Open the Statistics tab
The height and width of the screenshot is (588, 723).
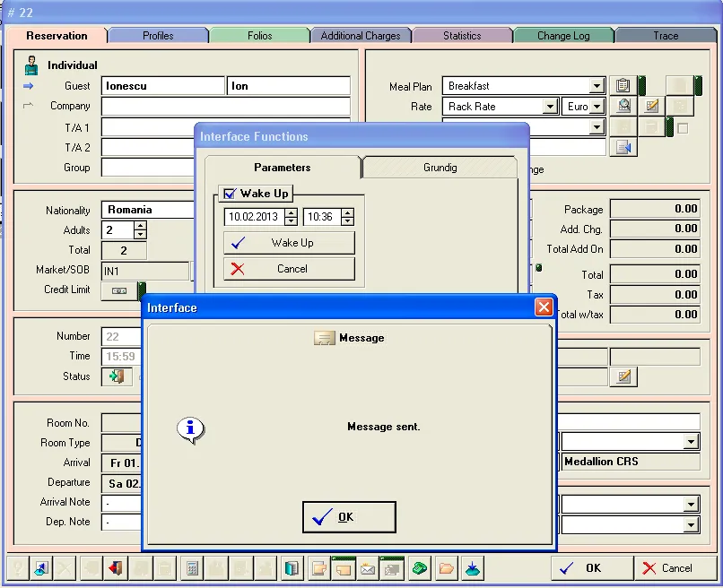[462, 36]
